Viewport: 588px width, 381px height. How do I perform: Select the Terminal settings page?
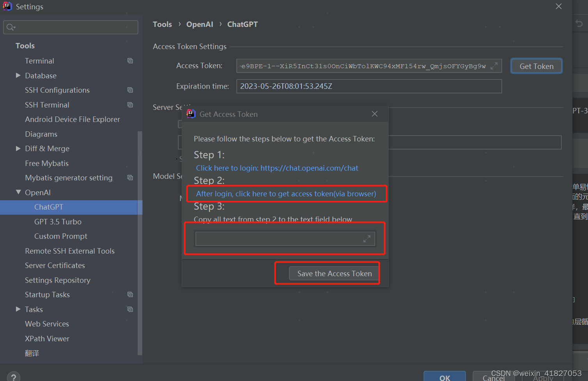click(x=39, y=61)
